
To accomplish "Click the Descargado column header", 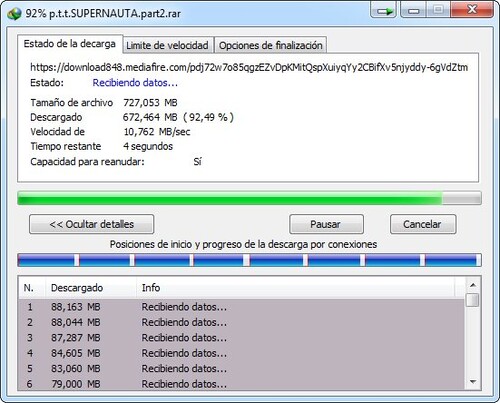I will [90, 288].
